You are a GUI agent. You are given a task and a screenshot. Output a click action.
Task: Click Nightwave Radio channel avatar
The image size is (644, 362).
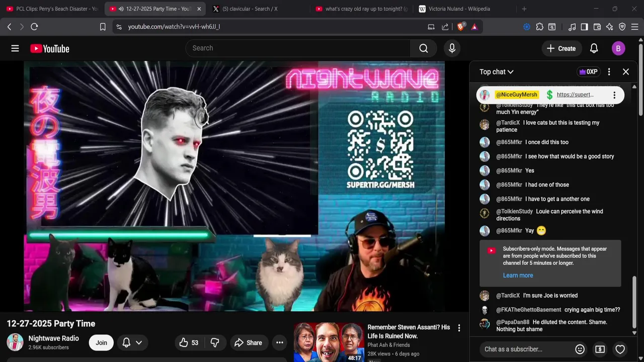coord(15,342)
